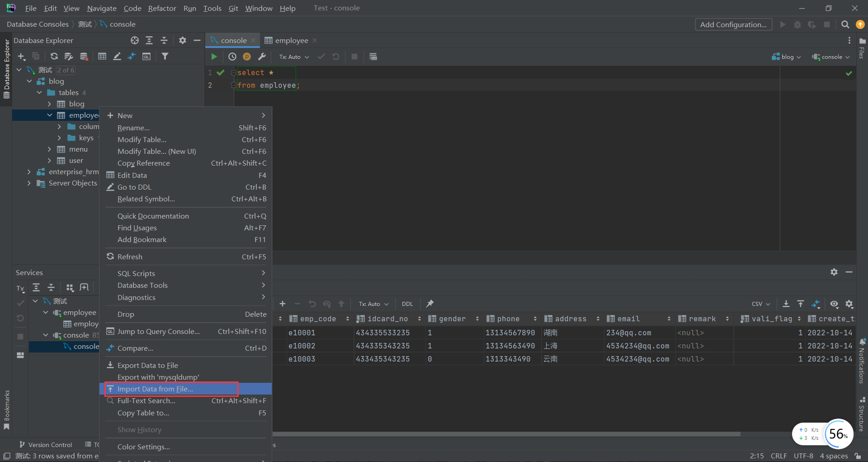This screenshot has height=462, width=868.
Task: Click the locate target icon in Database Explorer
Action: [135, 40]
